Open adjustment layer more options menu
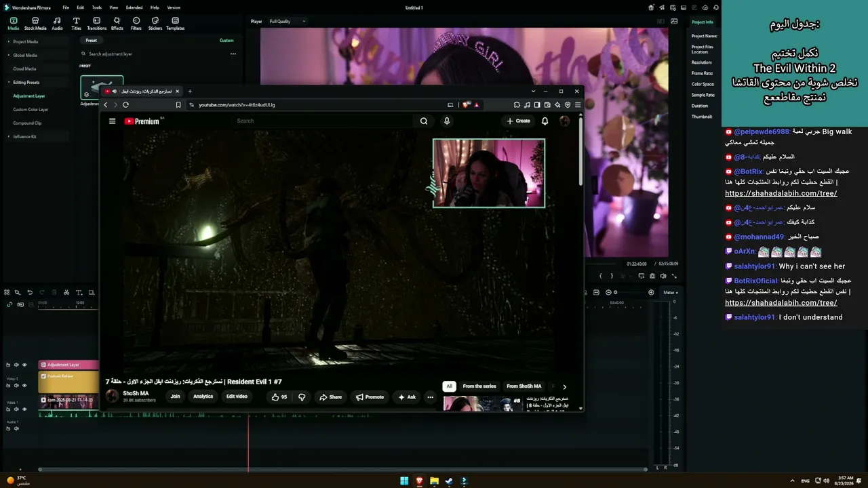 (x=233, y=54)
